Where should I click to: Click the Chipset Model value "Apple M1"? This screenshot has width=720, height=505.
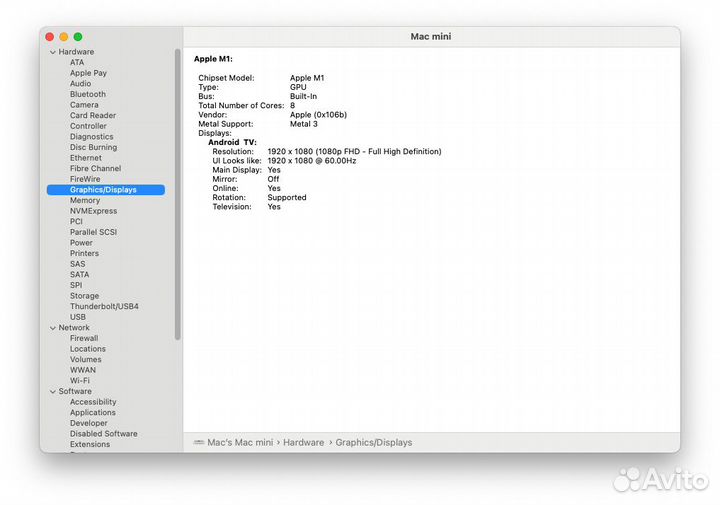click(307, 78)
